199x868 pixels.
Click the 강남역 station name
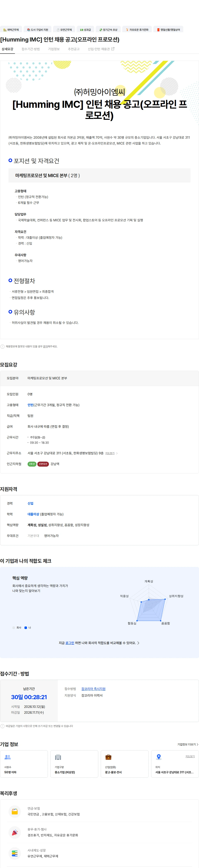(55, 464)
